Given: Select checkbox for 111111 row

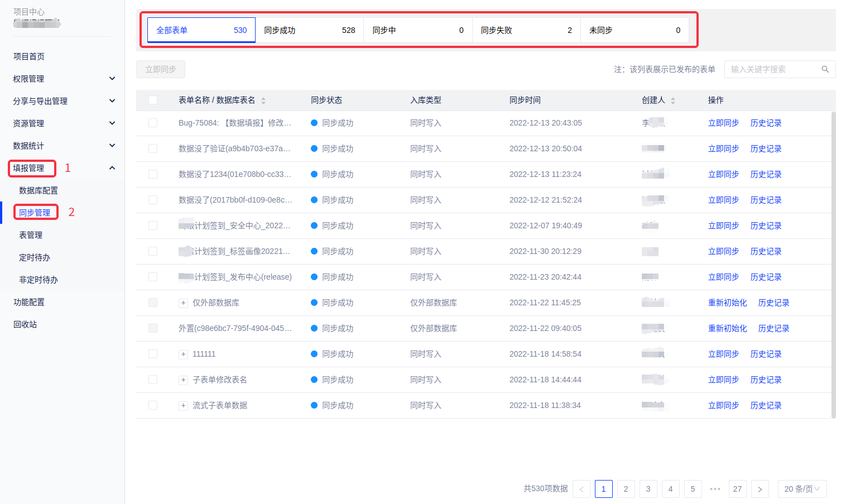Looking at the screenshot, I should pyautogui.click(x=153, y=354).
